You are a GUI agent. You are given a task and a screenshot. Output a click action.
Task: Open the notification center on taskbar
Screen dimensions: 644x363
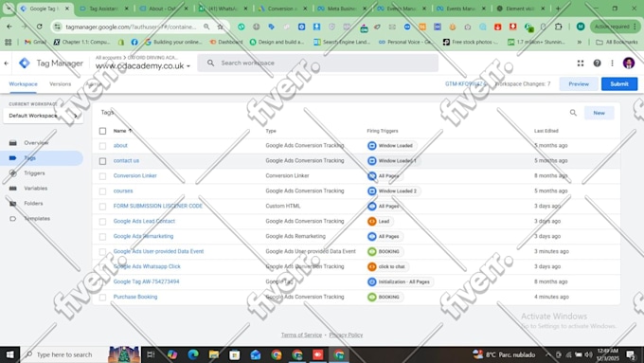pos(631,354)
